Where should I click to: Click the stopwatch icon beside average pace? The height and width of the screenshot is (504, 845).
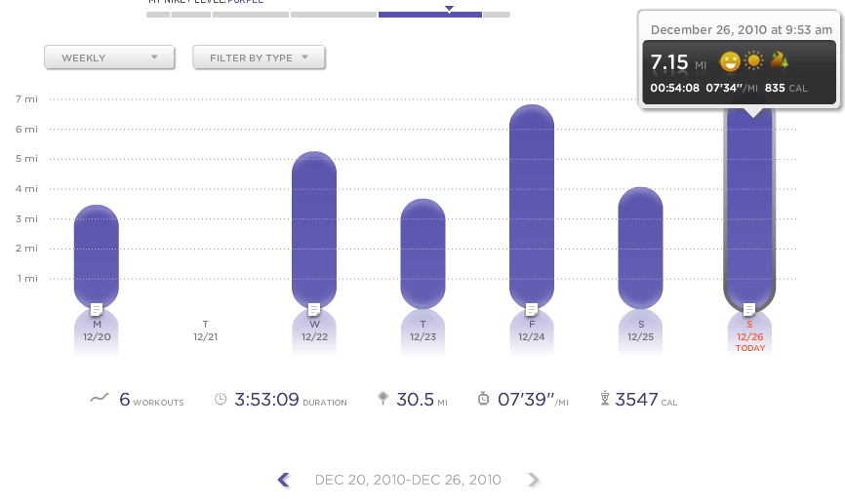tap(483, 399)
